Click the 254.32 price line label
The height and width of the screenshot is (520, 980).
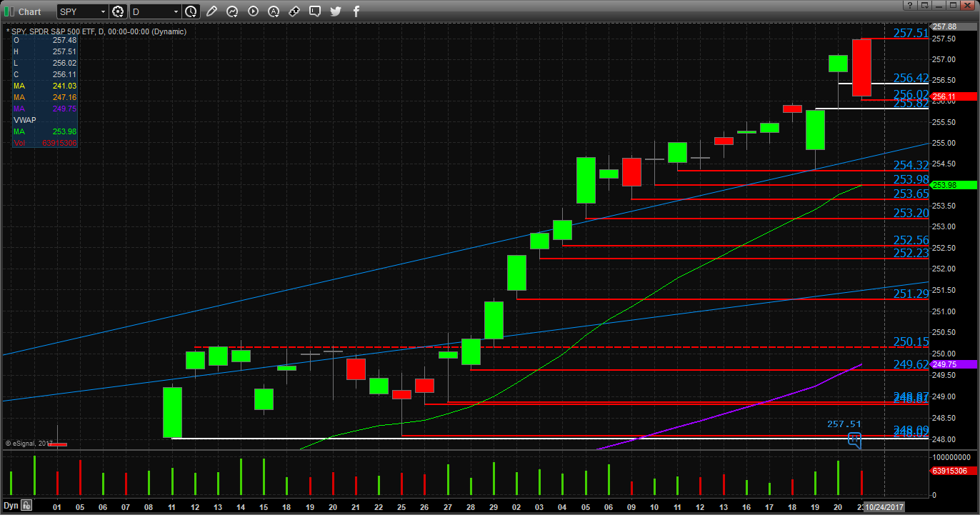[911, 165]
